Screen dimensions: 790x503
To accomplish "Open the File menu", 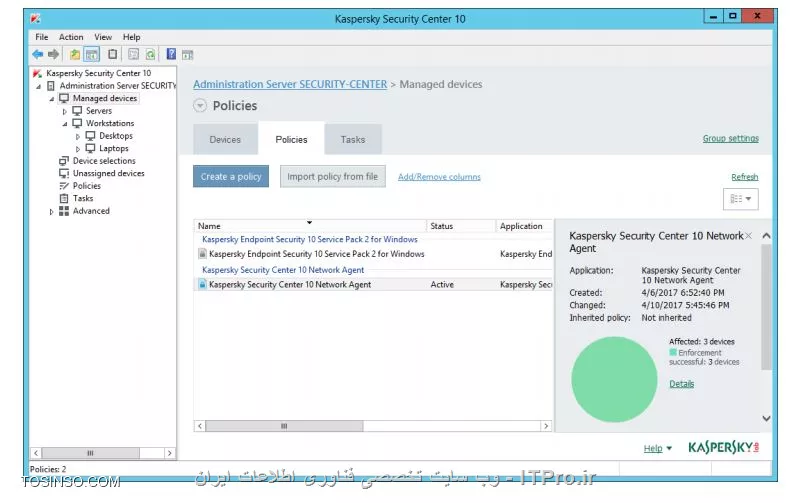I will [x=42, y=37].
